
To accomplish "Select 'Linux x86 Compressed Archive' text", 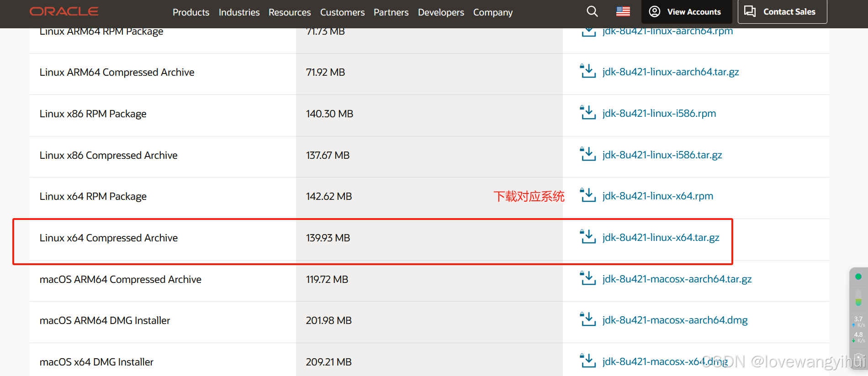I will pyautogui.click(x=109, y=155).
